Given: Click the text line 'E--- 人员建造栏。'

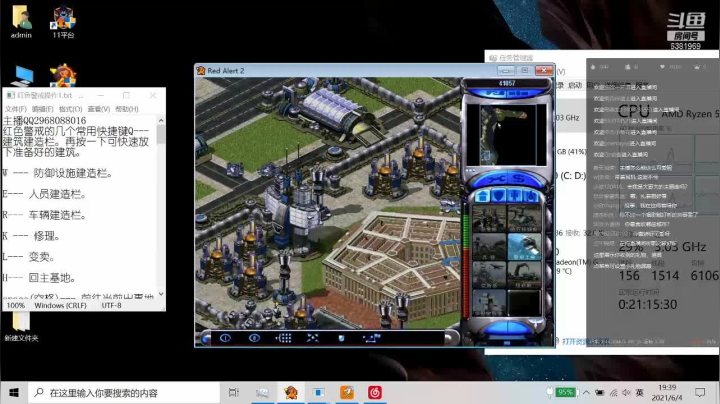Looking at the screenshot, I should coord(45,194).
